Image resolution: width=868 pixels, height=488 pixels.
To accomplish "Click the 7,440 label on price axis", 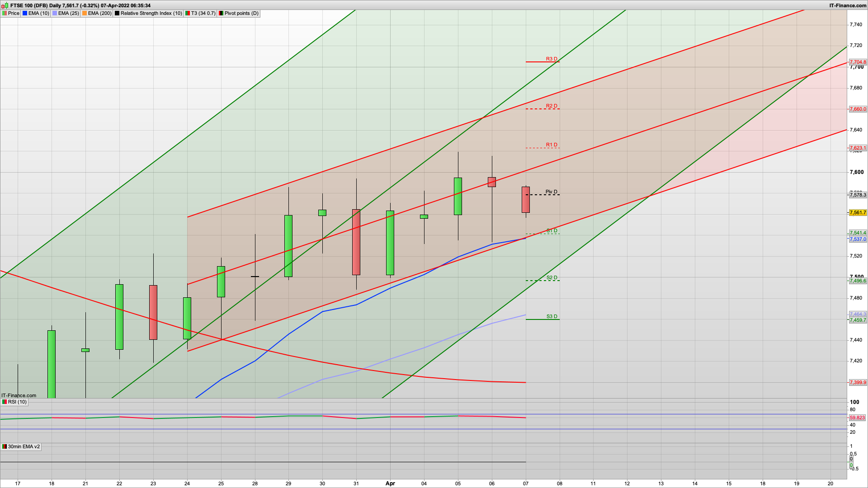I will (856, 340).
